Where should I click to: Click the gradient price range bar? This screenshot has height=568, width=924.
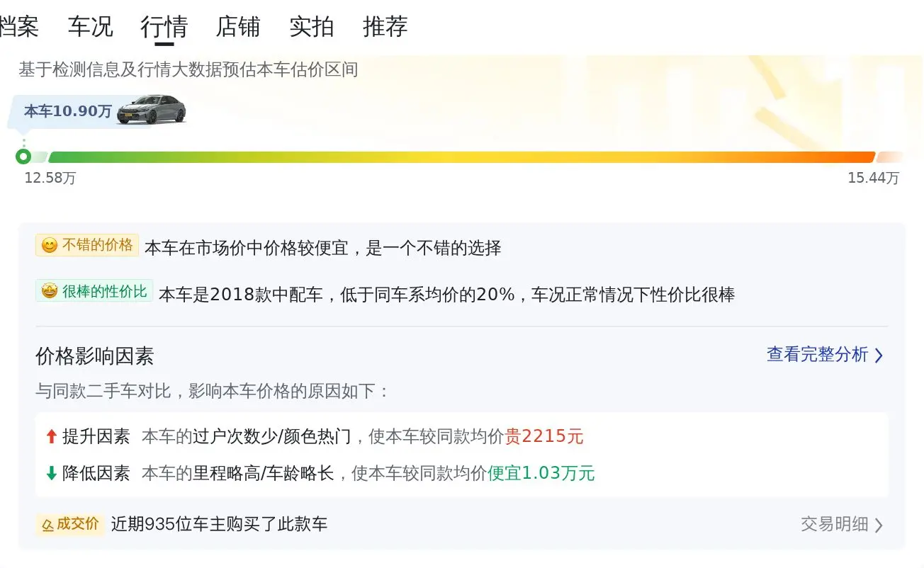tap(462, 157)
